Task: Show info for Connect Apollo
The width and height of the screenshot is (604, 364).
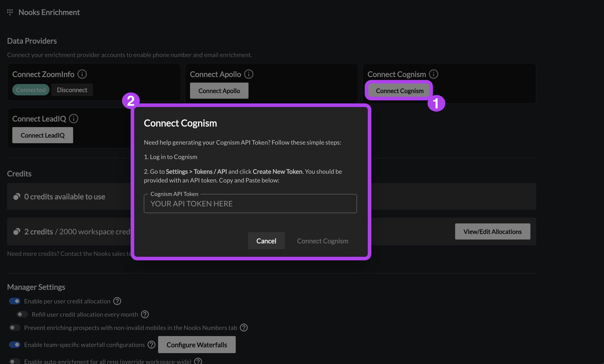Action: tap(249, 74)
